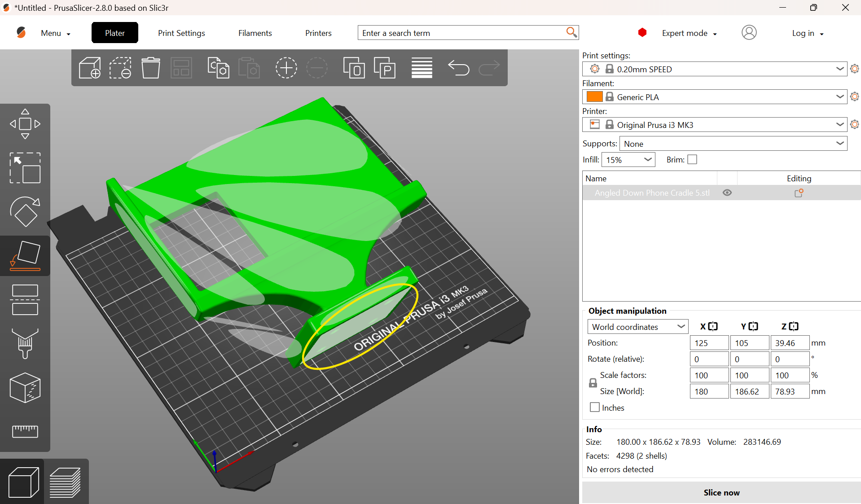Activate the Cut tool in left sidebar
The height and width of the screenshot is (504, 861).
pos(25,300)
